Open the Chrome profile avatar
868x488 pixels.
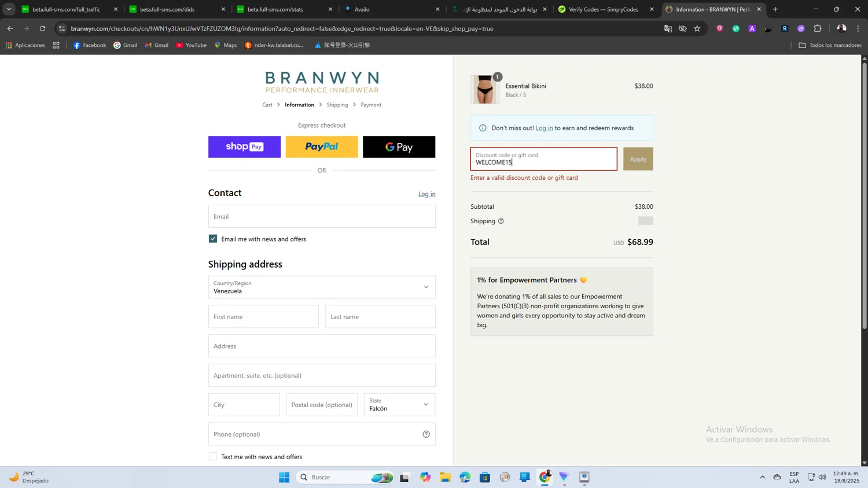841,28
